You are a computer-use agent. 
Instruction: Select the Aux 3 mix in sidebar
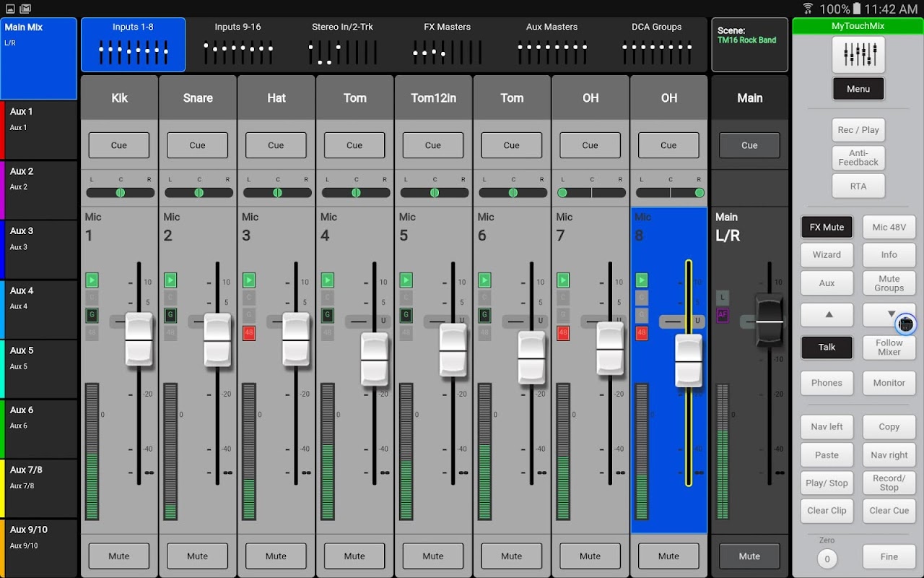click(x=39, y=250)
